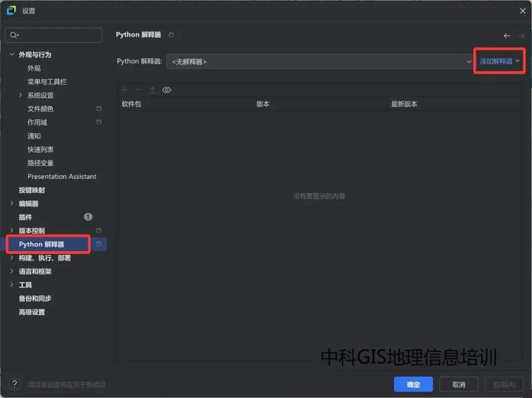Screen dimensions: 532x398
Task: Click the PyCharm logo icon in title bar
Action: [11, 10]
